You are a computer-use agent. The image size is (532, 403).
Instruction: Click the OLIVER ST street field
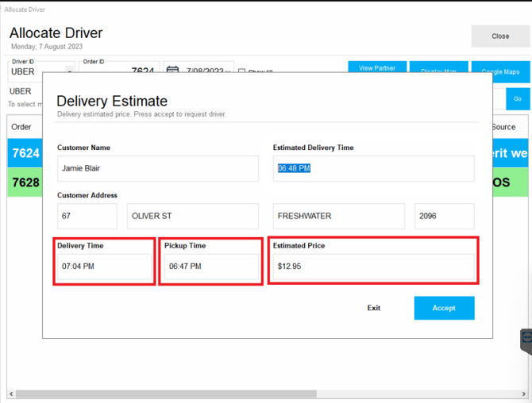pyautogui.click(x=193, y=216)
